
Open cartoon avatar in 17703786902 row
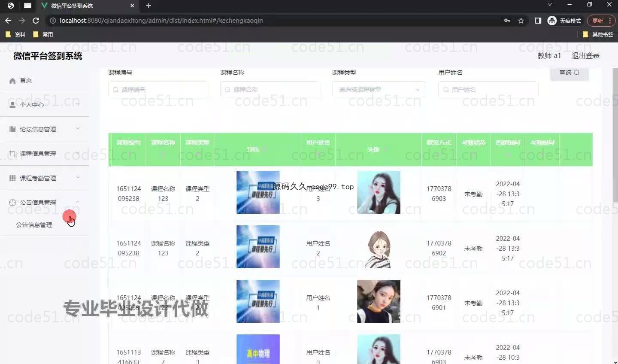point(379,247)
